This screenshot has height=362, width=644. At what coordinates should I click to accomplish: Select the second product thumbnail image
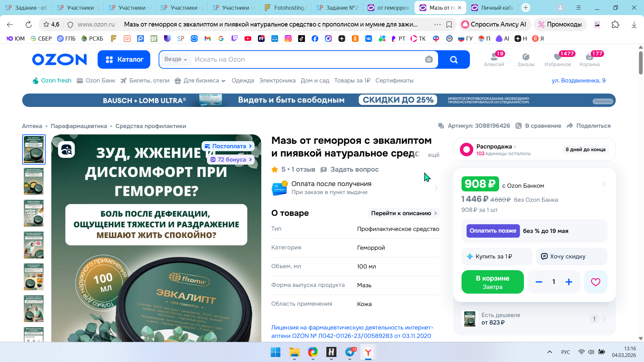point(34,181)
